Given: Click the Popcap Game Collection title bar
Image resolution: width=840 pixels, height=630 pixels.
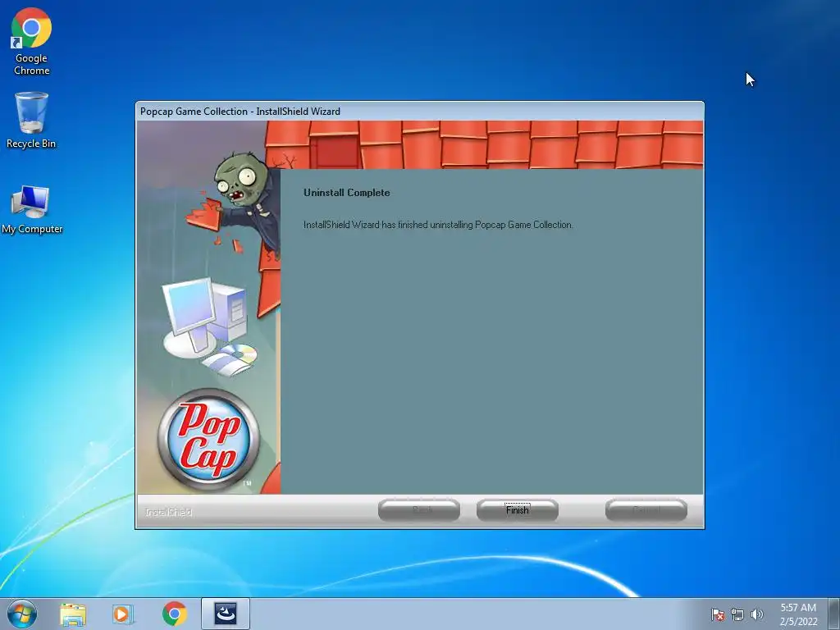Looking at the screenshot, I should tap(420, 112).
